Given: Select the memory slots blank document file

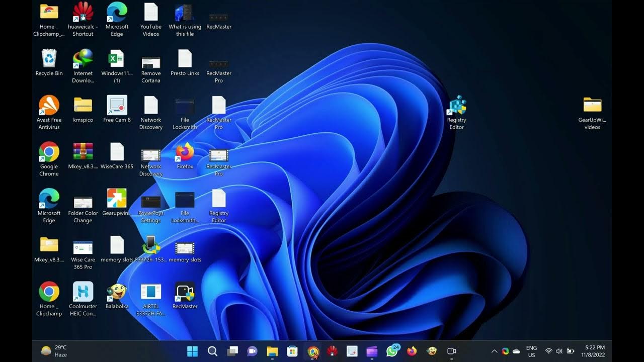Looking at the screenshot, I should coord(117,249).
